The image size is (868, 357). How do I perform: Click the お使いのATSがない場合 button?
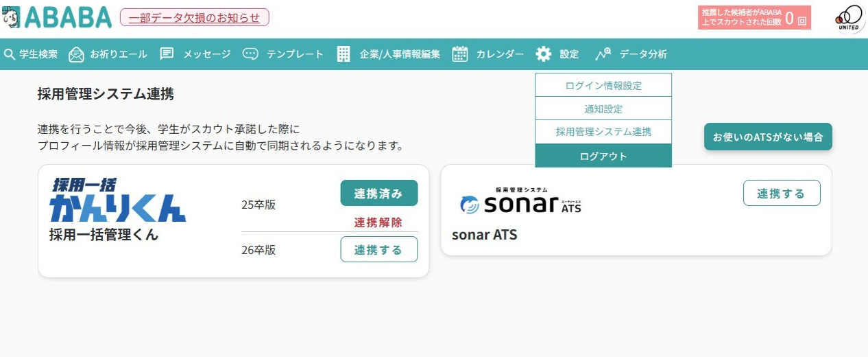point(768,137)
